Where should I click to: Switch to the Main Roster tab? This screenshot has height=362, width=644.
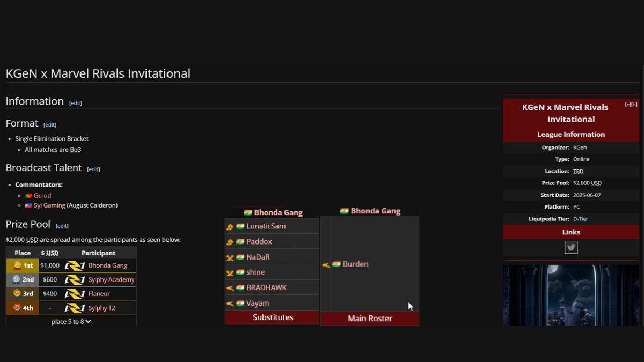point(370,319)
